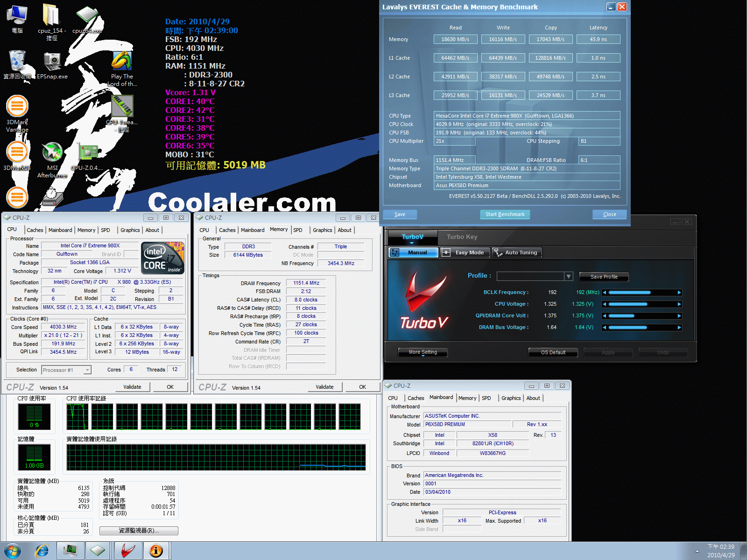The width and height of the screenshot is (747, 560).
Task: Select Memory tab in bottom-right CPU-Z window
Action: (467, 398)
